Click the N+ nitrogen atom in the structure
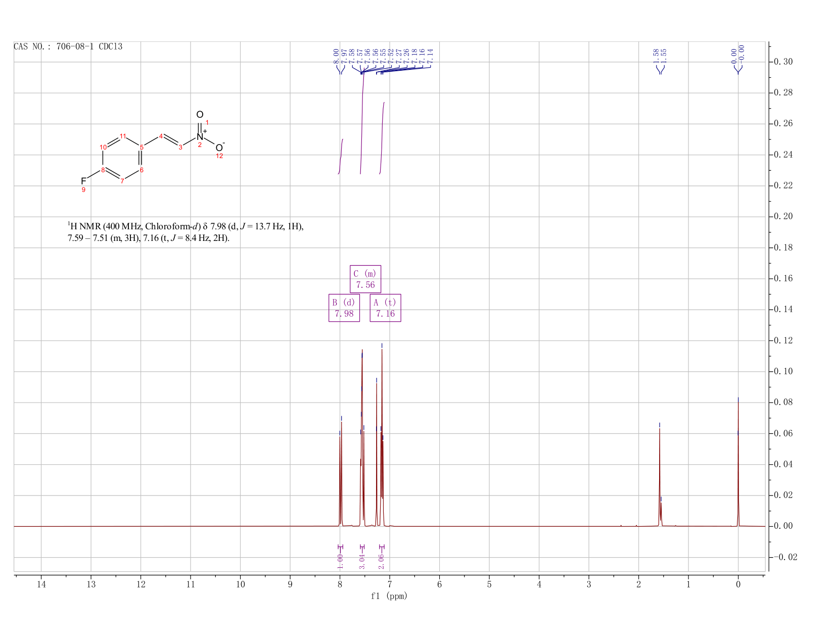834x644 pixels. pyautogui.click(x=200, y=136)
